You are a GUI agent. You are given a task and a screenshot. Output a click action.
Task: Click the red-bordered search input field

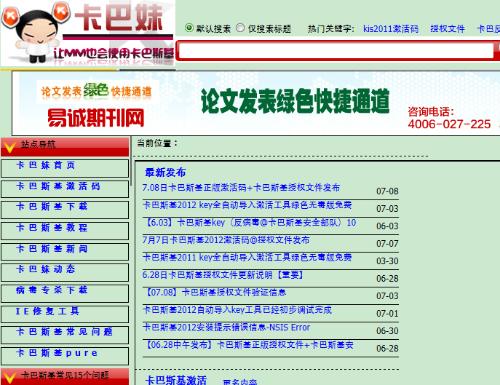point(335,51)
